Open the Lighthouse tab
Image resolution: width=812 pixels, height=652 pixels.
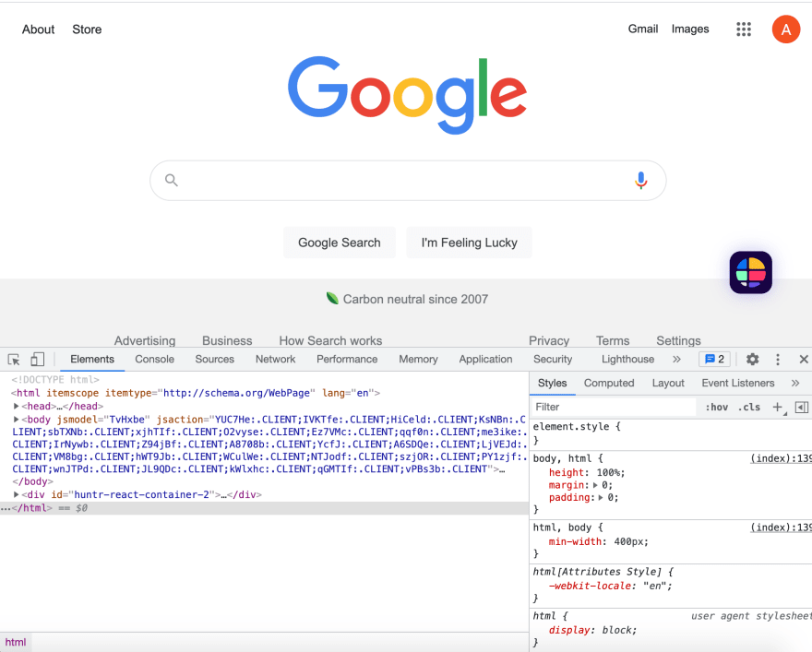click(x=627, y=359)
